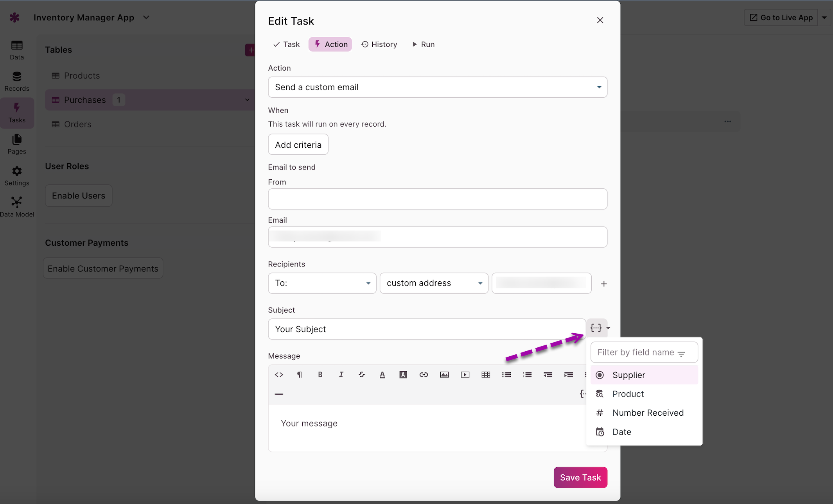Select the Supplier field option
The width and height of the screenshot is (833, 504).
pos(644,375)
